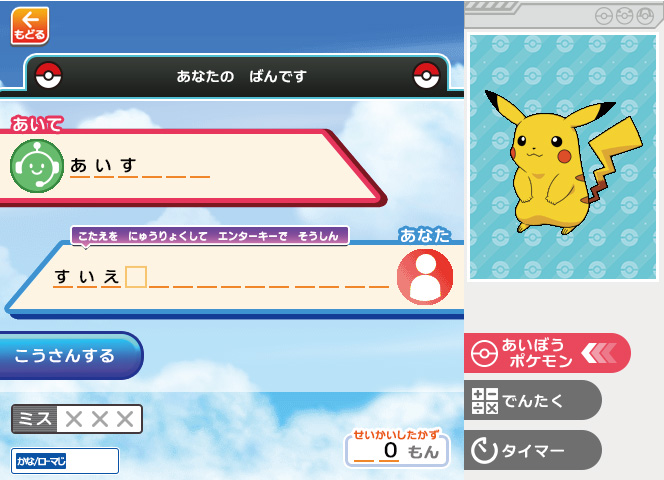
Task: Click the Pikachu partner card image
Action: pyautogui.click(x=563, y=157)
